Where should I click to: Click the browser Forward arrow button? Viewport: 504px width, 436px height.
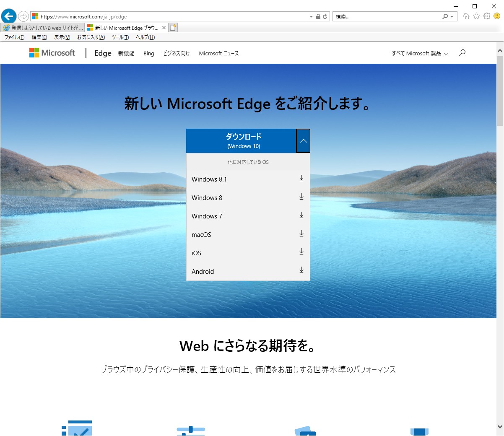pos(23,16)
